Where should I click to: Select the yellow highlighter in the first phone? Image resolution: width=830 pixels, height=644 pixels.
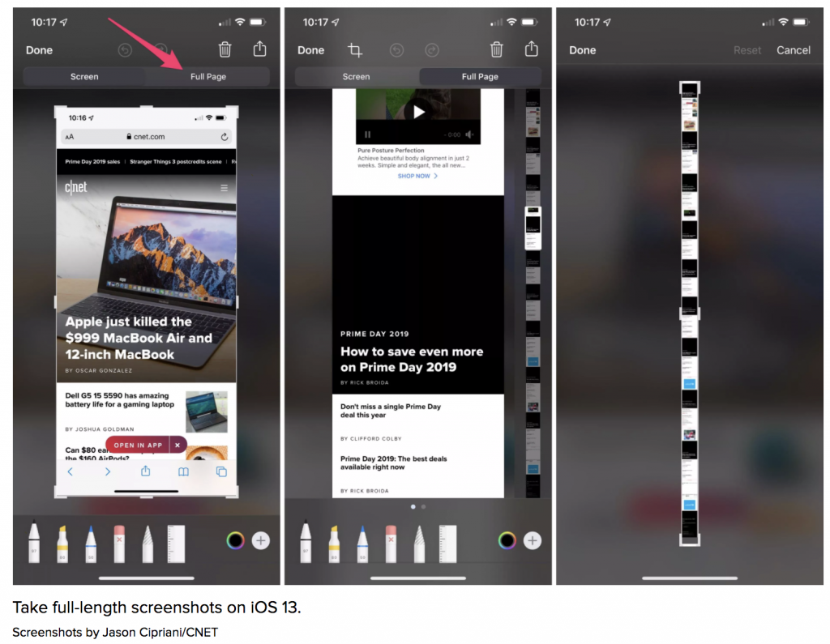pyautogui.click(x=62, y=544)
